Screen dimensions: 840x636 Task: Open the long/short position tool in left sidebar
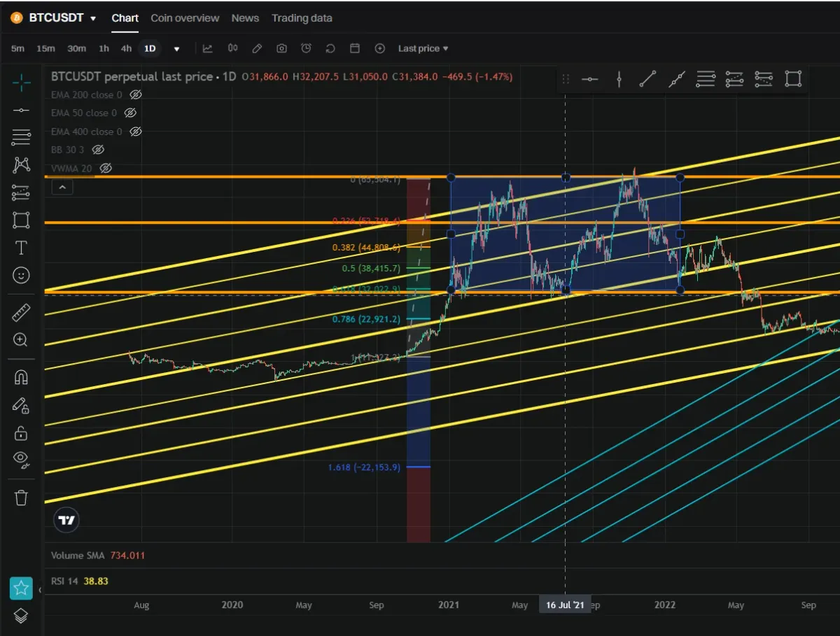point(21,192)
